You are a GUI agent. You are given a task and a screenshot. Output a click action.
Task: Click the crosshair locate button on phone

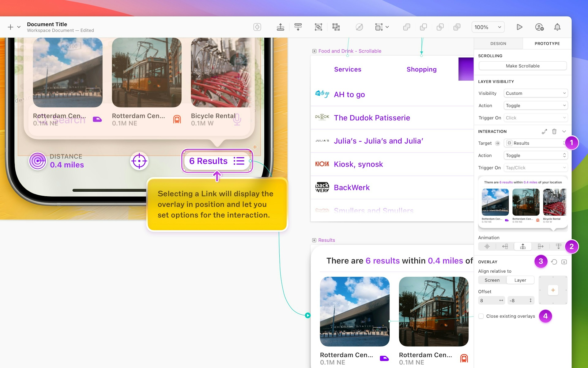139,161
